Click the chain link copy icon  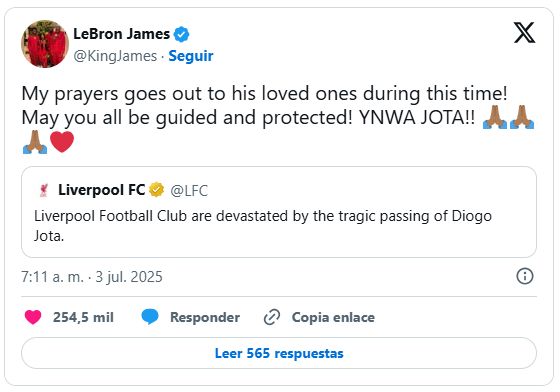(x=272, y=317)
